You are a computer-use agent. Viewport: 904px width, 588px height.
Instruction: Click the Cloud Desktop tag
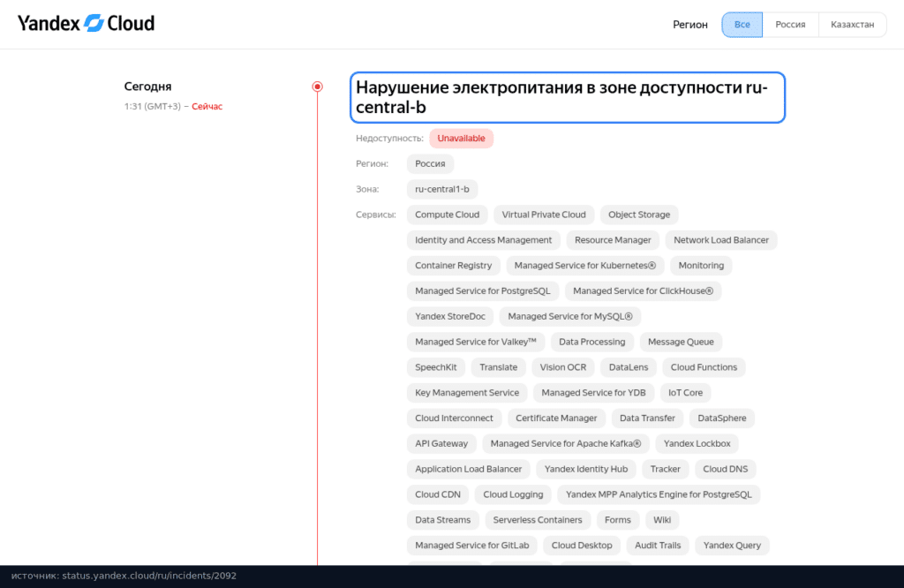point(582,544)
